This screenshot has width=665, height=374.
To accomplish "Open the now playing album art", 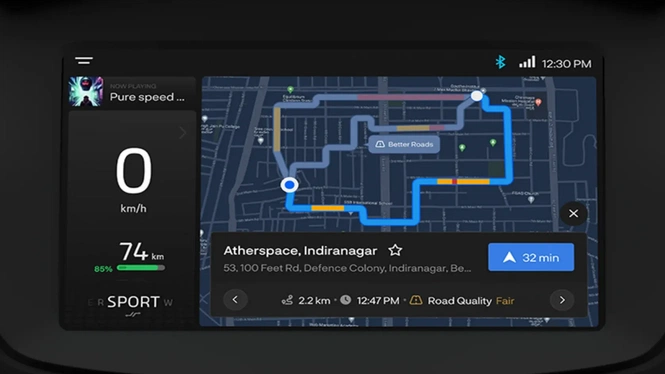I will [86, 92].
